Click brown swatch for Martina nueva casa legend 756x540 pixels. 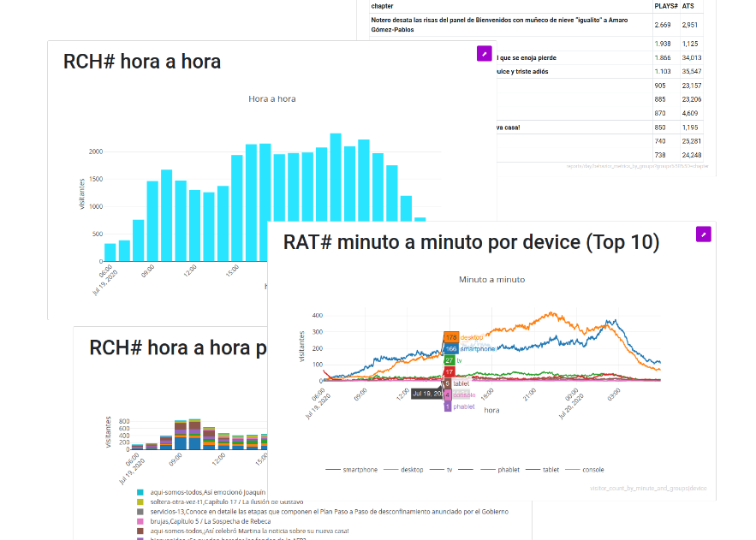(x=140, y=531)
